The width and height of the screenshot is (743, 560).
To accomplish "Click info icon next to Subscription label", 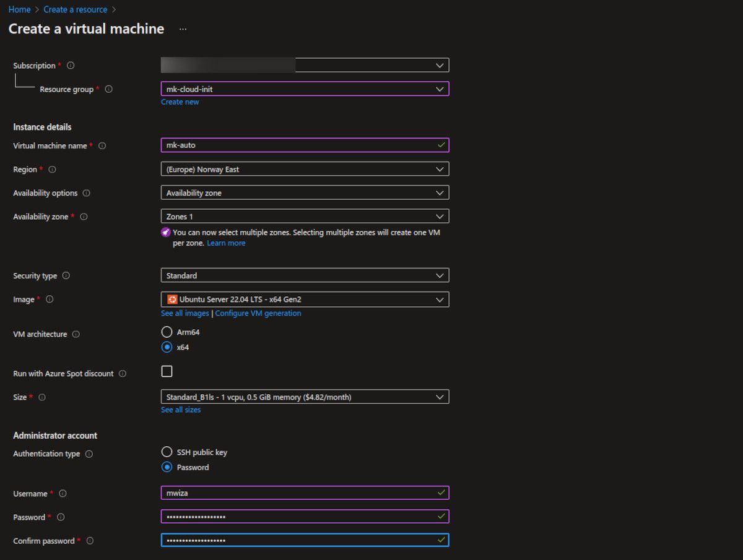I will pyautogui.click(x=71, y=66).
